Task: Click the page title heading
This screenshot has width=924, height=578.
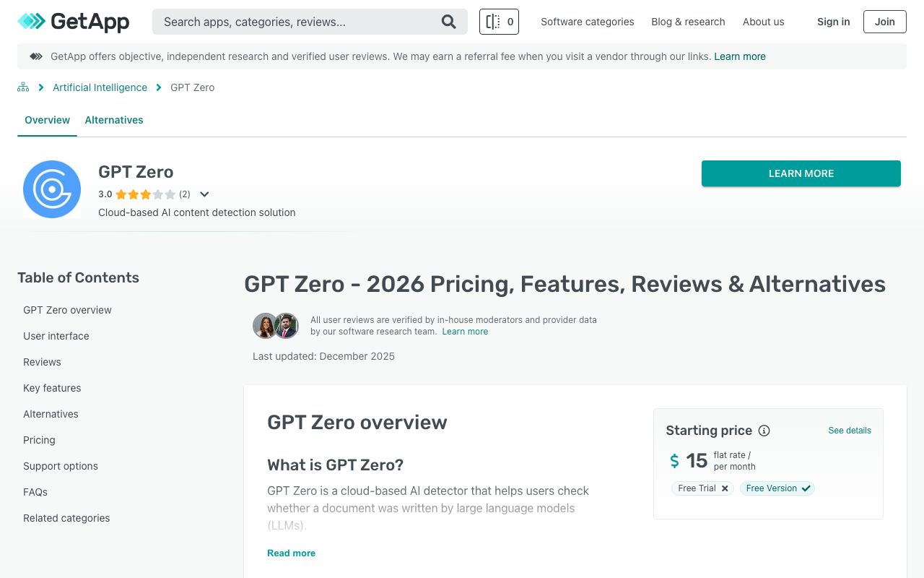Action: (565, 284)
